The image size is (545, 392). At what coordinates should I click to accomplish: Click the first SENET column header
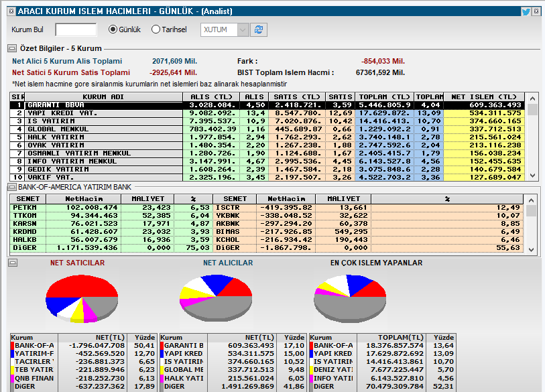[27, 199]
